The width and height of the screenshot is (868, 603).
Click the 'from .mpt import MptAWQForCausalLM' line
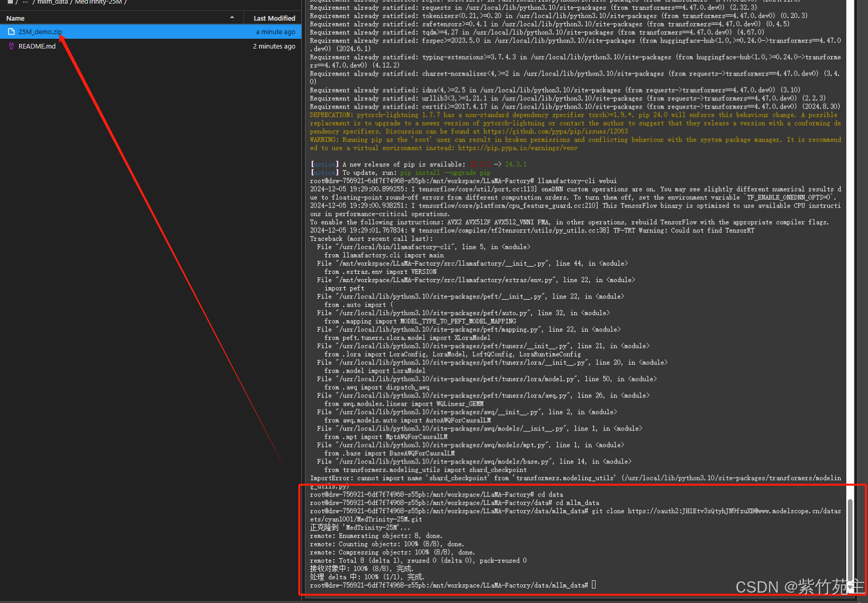pos(386,437)
